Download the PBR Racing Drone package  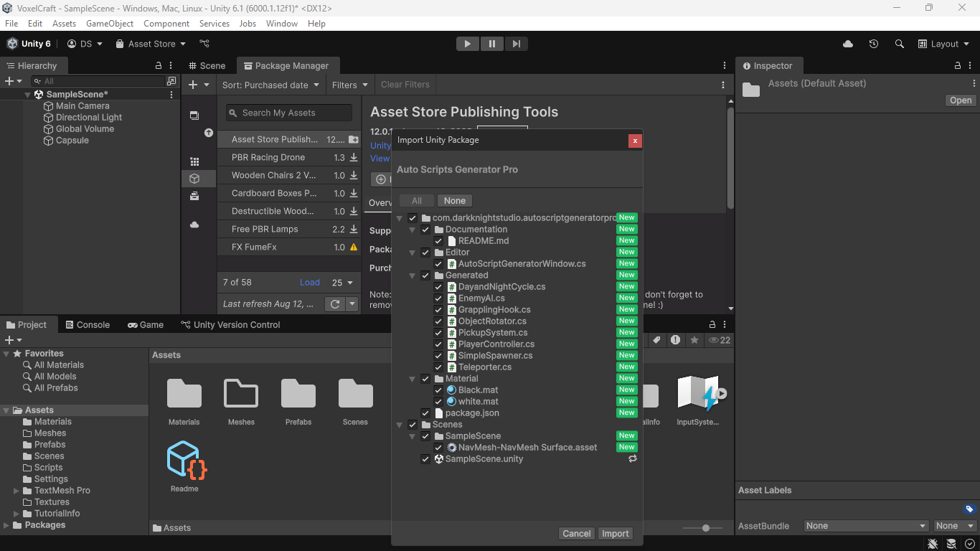pos(354,157)
